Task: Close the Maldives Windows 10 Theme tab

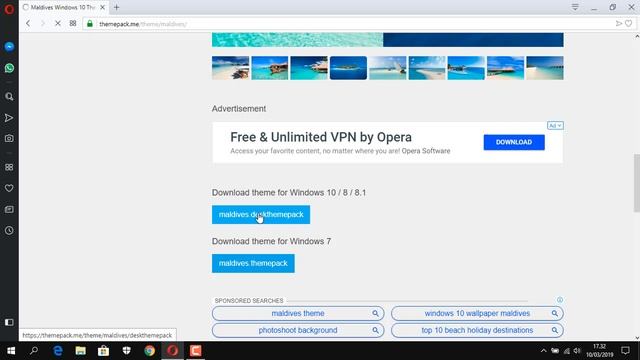Action: click(102, 7)
